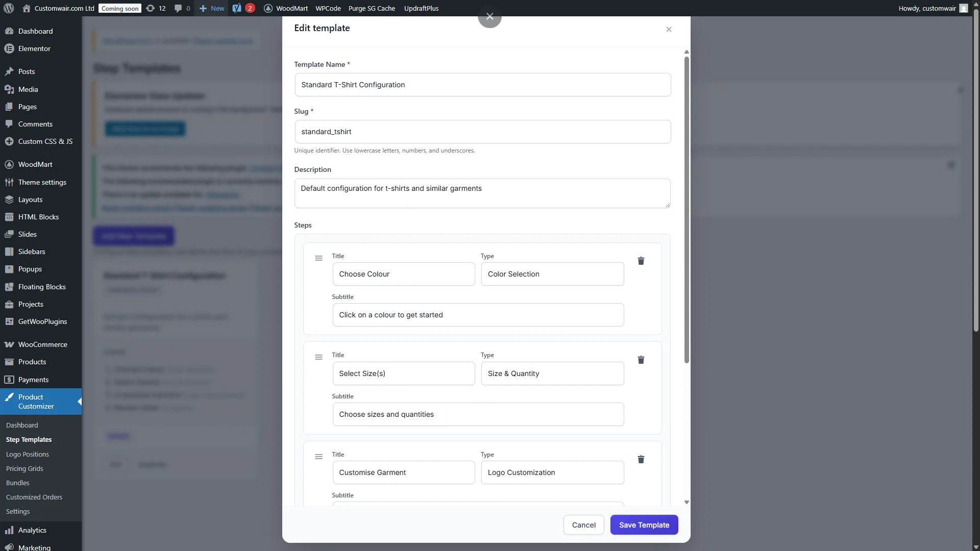This screenshot has width=980, height=551.
Task: Delete the Customise Garment step
Action: click(641, 459)
